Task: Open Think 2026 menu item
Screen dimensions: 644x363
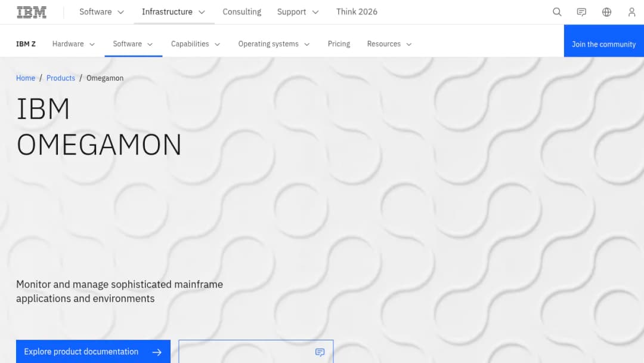Action: pyautogui.click(x=357, y=12)
